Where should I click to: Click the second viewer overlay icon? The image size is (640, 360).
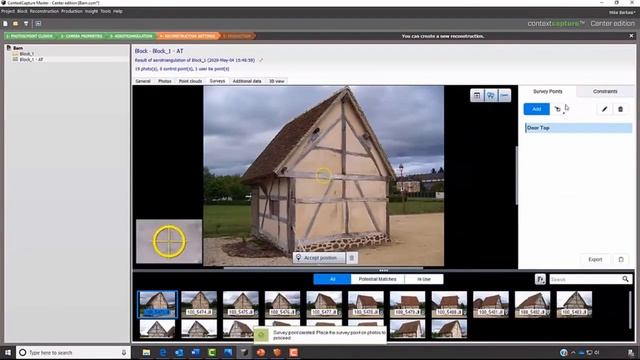[x=491, y=96]
